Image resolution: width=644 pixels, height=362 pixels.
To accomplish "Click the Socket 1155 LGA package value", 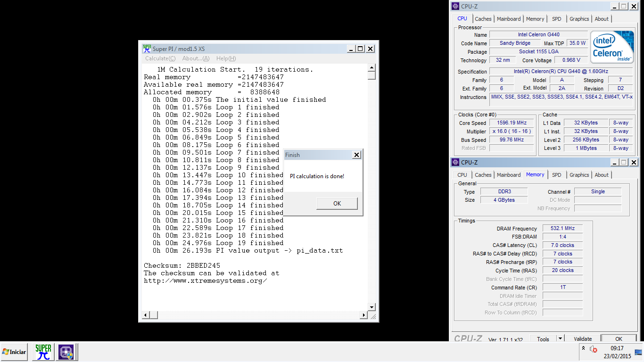I will (538, 51).
